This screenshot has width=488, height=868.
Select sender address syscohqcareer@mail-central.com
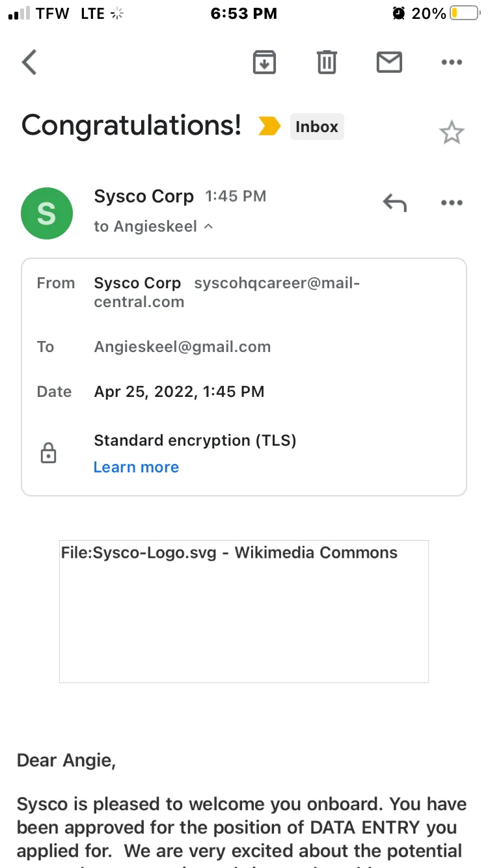(x=227, y=292)
